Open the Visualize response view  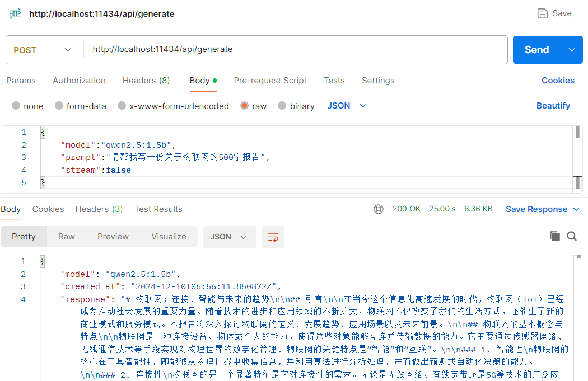coord(169,237)
